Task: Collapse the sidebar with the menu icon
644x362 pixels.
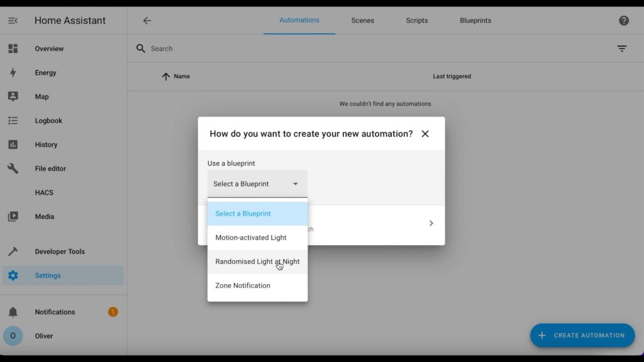Action: [13, 21]
